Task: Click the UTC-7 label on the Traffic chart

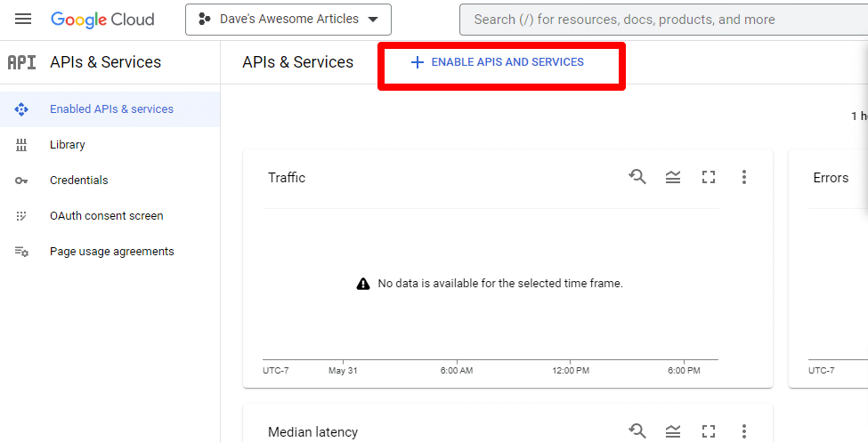Action: coord(276,371)
